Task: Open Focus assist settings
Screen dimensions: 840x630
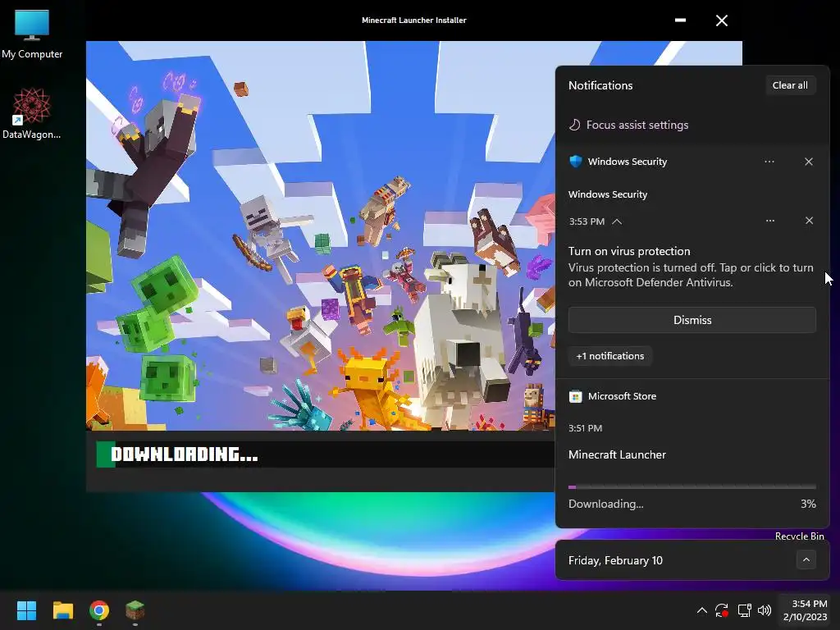Action: [x=637, y=125]
